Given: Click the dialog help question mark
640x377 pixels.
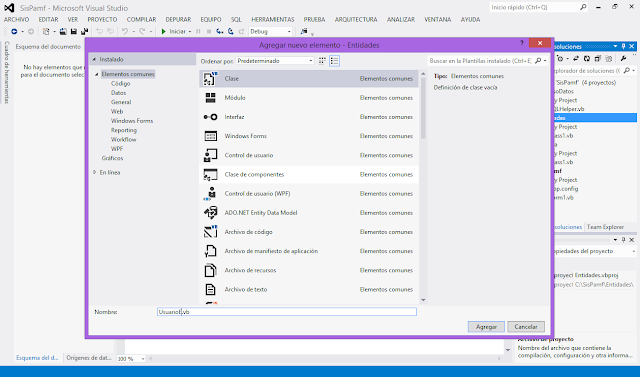Looking at the screenshot, I should tap(522, 43).
